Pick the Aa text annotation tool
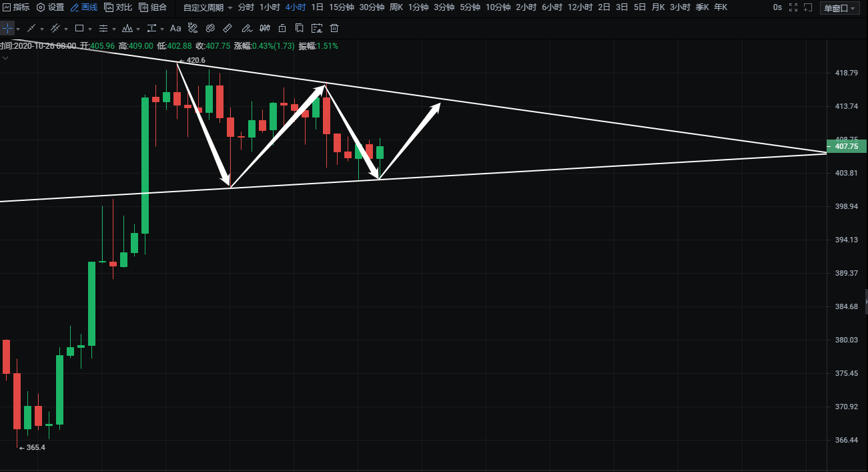This screenshot has height=472, width=868. (175, 29)
